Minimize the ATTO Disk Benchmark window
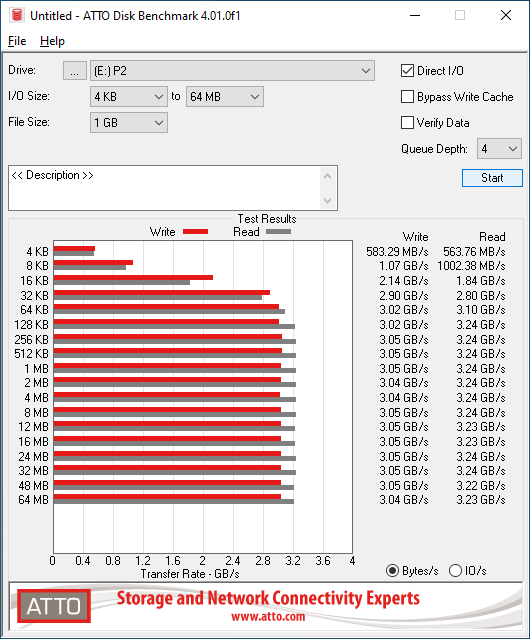This screenshot has width=530, height=639. pyautogui.click(x=415, y=15)
